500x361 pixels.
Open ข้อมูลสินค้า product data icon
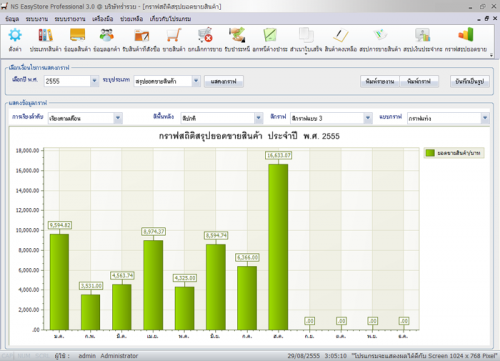[x=77, y=35]
